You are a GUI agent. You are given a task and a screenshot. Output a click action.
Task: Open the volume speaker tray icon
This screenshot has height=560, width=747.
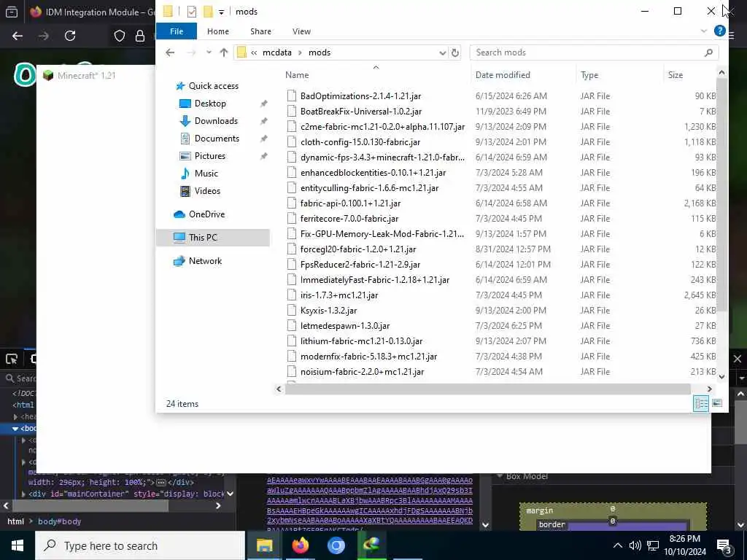pyautogui.click(x=635, y=545)
